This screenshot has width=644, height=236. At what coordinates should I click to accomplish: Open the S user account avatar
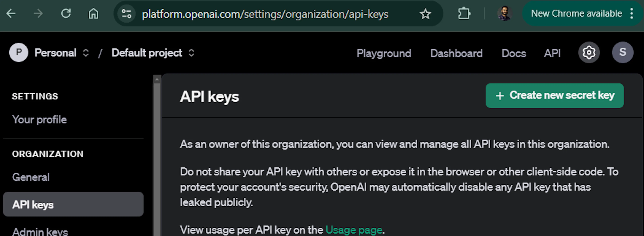pos(623,52)
